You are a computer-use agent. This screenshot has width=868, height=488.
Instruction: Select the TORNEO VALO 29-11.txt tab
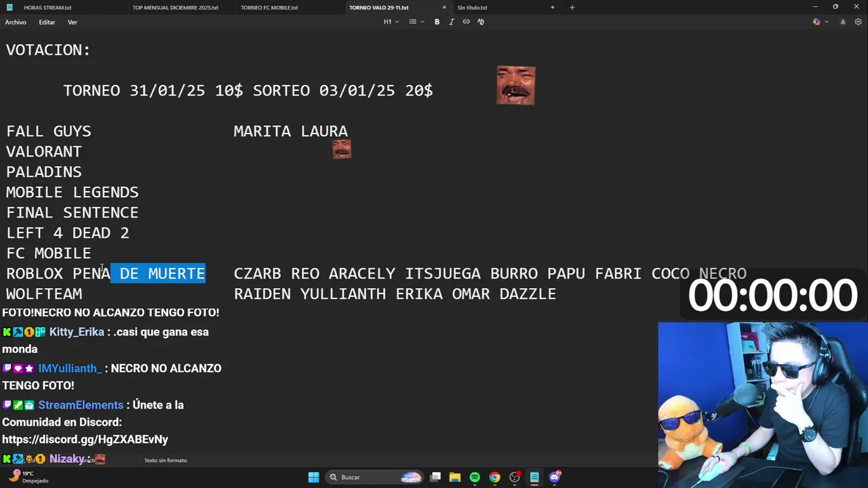tap(378, 7)
